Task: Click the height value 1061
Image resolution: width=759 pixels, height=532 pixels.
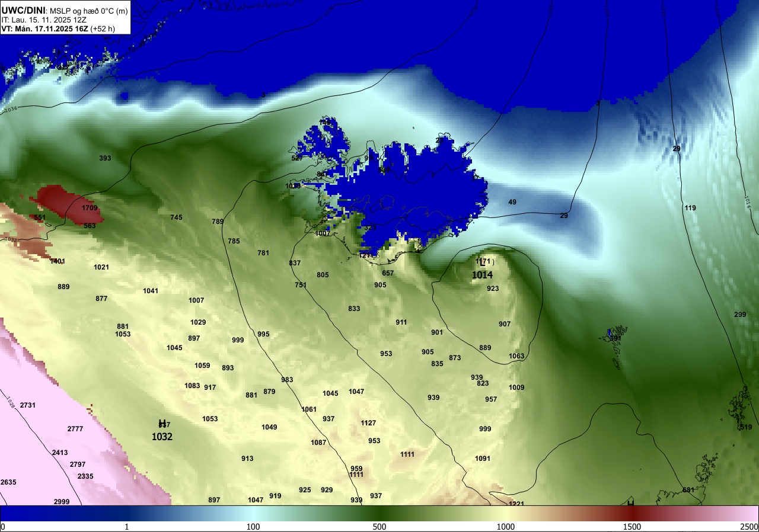Action: 309,409
